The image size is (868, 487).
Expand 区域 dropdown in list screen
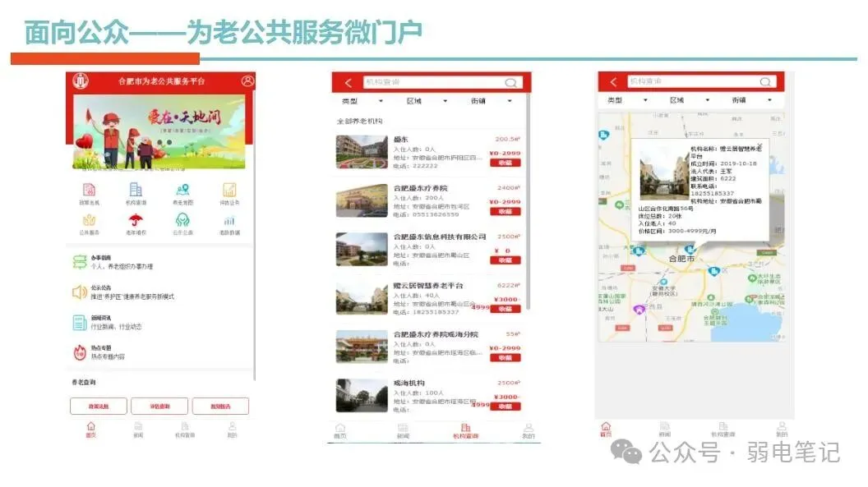[427, 101]
